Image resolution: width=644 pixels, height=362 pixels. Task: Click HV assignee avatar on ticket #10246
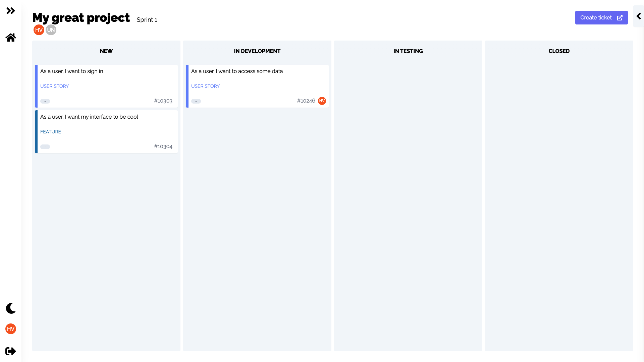click(x=322, y=101)
